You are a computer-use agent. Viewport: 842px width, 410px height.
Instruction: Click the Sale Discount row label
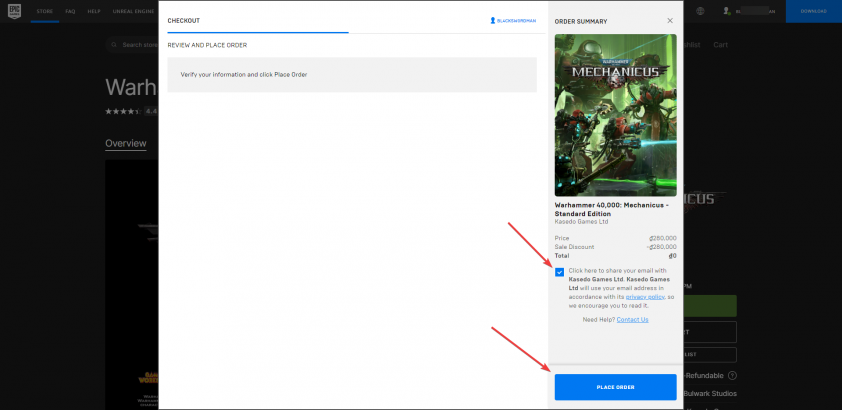point(574,247)
